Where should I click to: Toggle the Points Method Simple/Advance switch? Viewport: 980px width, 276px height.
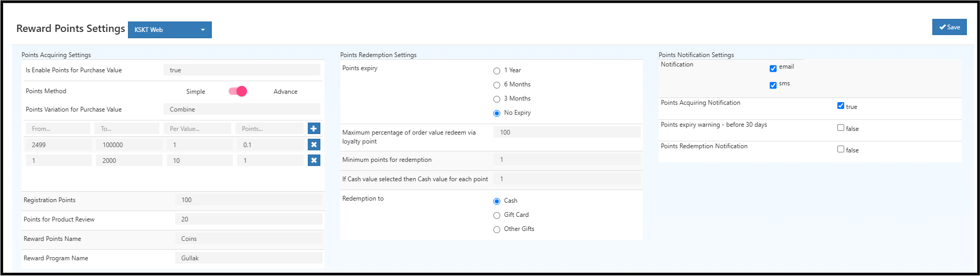[x=238, y=91]
